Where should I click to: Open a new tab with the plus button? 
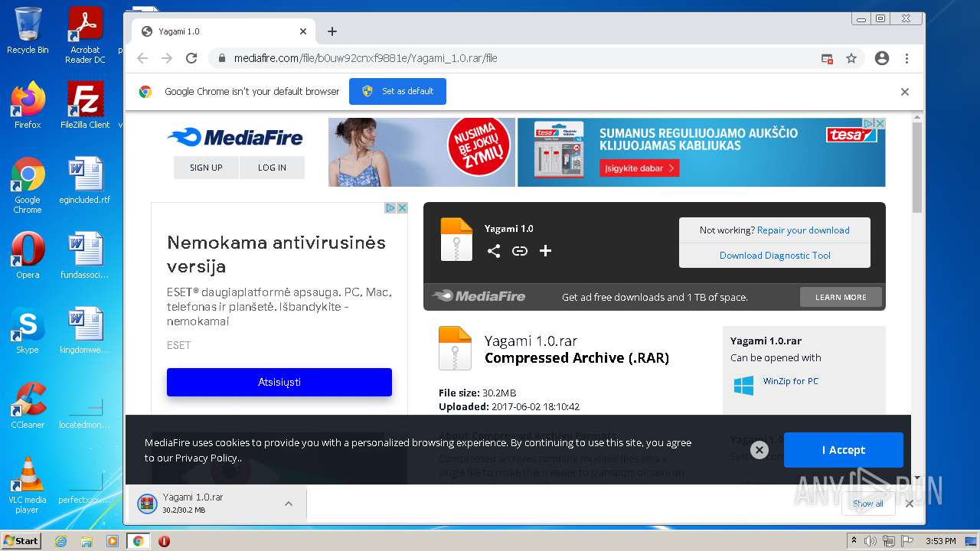(332, 31)
